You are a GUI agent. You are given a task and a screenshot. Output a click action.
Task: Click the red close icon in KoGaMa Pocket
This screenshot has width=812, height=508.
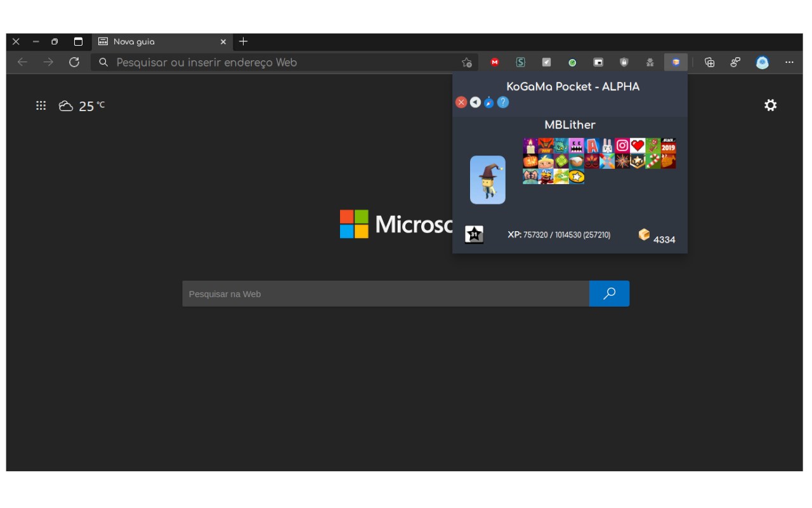(461, 102)
